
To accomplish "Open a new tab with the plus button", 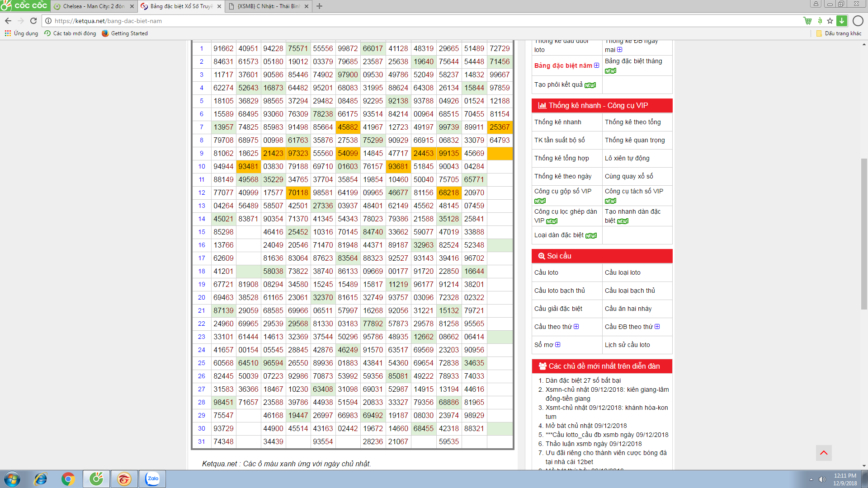I will click(319, 6).
